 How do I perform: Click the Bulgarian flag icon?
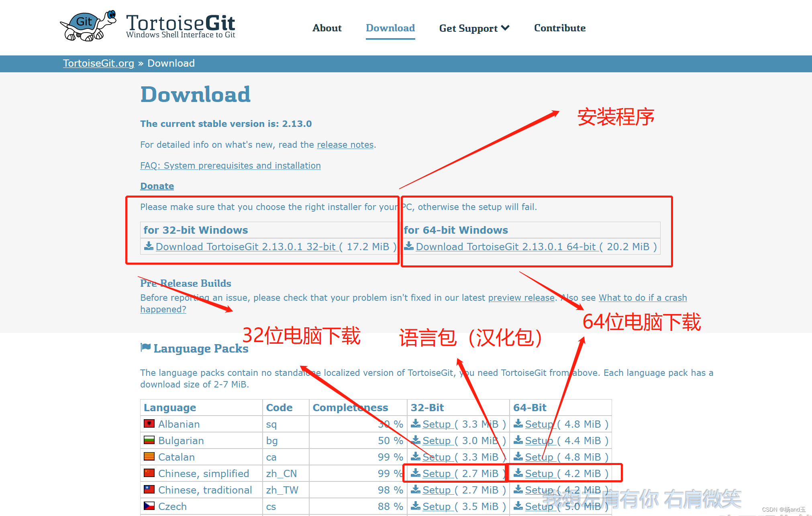coord(149,440)
